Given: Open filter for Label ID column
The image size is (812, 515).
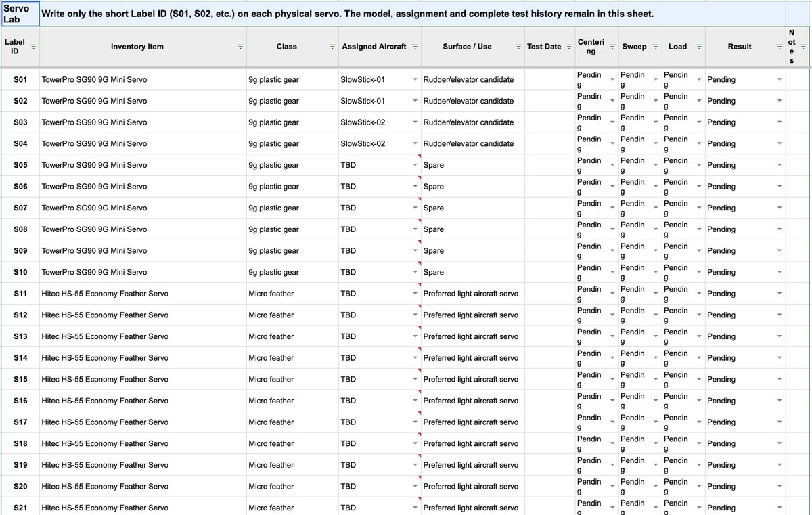Looking at the screenshot, I should [x=34, y=47].
